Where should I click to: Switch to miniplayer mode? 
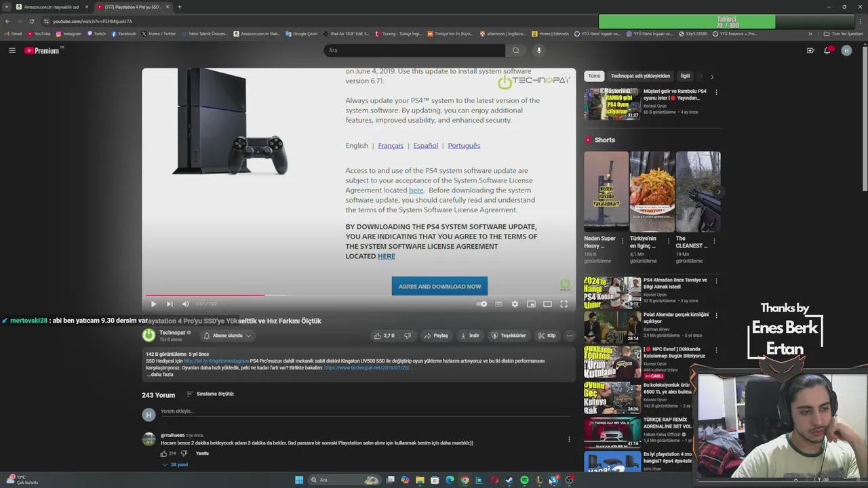[x=531, y=304]
